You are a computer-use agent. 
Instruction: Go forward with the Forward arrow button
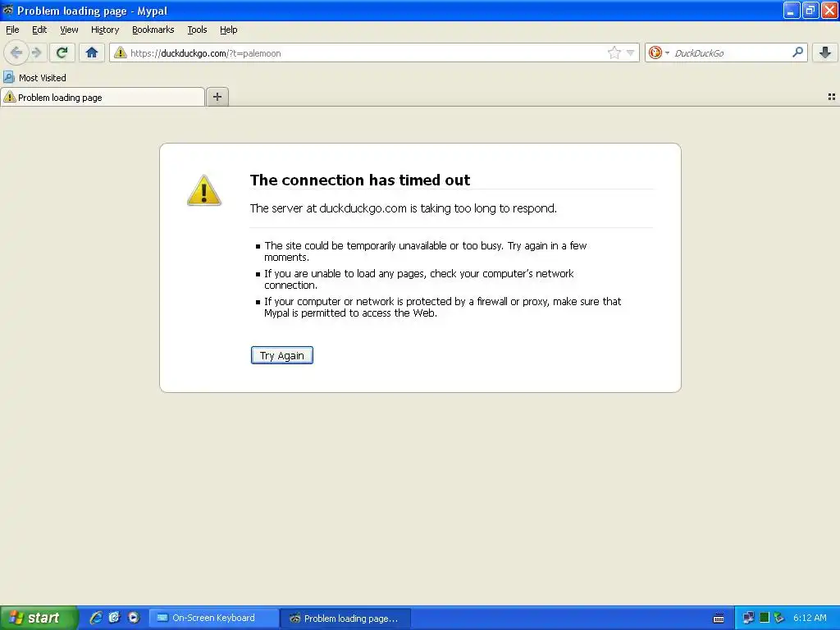click(x=36, y=52)
